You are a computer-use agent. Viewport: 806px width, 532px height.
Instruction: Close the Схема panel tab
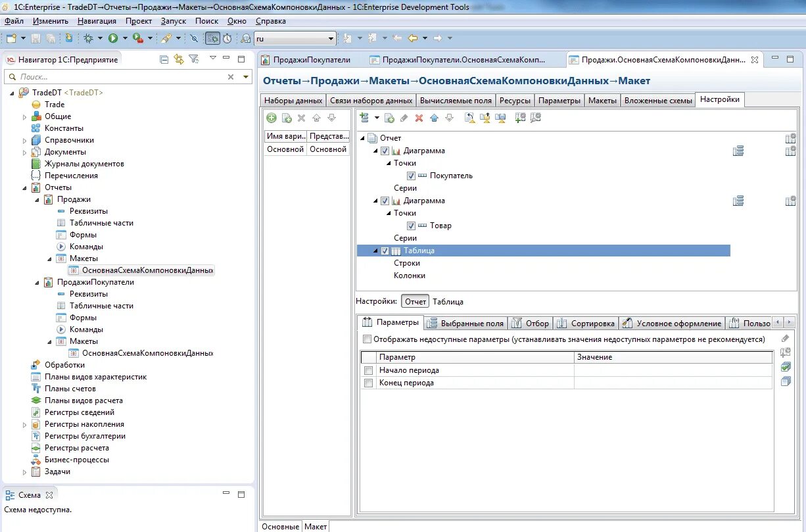pos(49,495)
